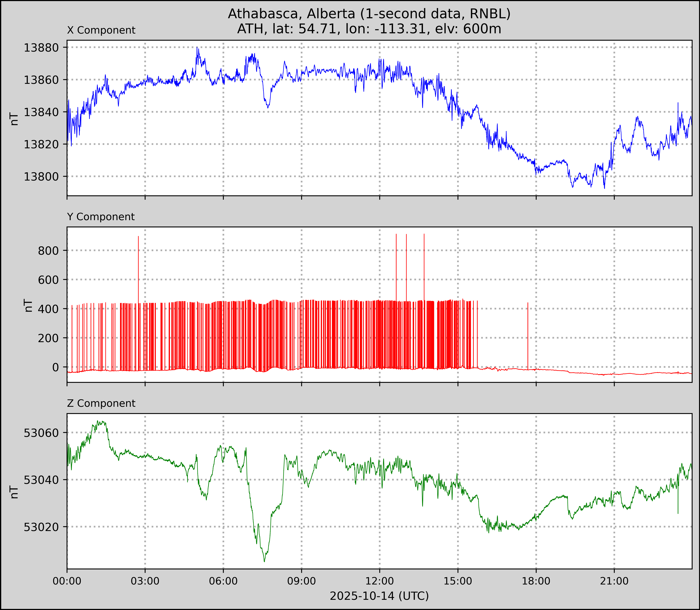Click the 'Z Component' panel label
Image resolution: width=700 pixels, height=610 pixels.
pyautogui.click(x=101, y=403)
